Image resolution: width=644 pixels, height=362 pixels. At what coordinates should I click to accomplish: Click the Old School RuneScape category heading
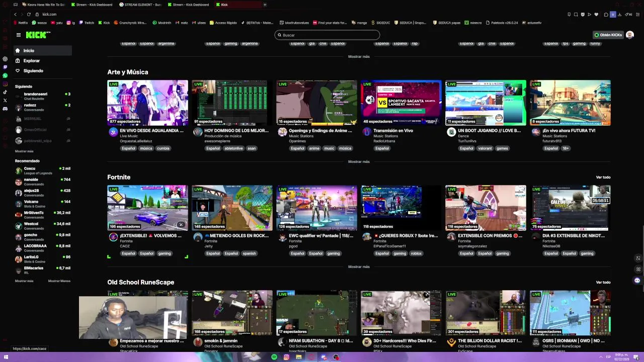coord(140,282)
